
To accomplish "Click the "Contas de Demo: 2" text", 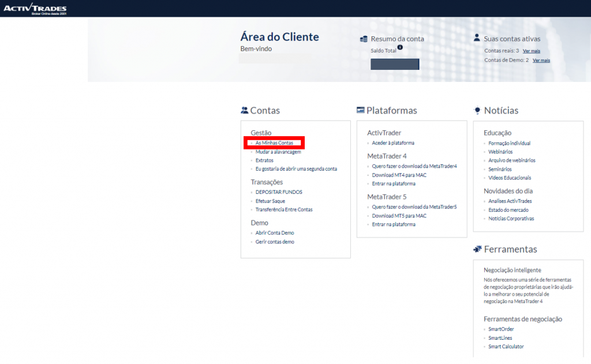I will [x=507, y=60].
